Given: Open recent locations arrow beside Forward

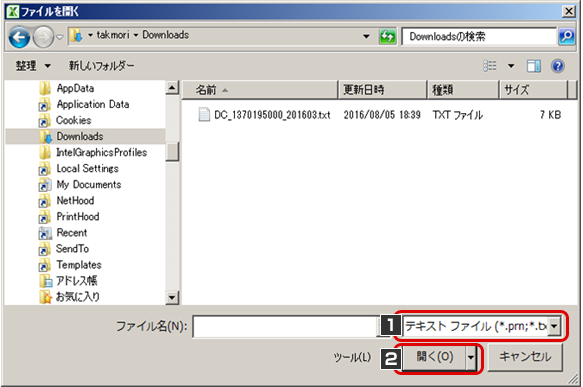Looking at the screenshot, I should tap(59, 37).
